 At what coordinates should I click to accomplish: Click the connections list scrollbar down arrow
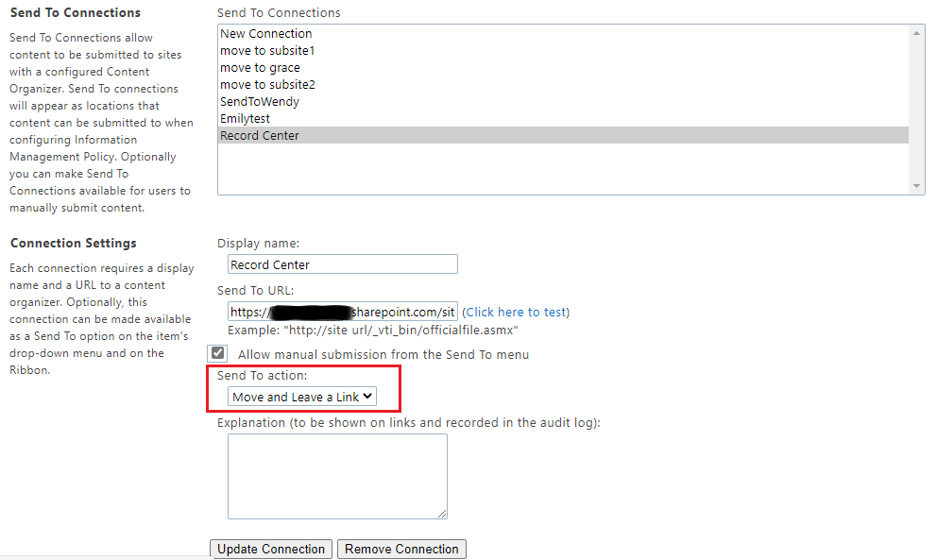tap(917, 186)
